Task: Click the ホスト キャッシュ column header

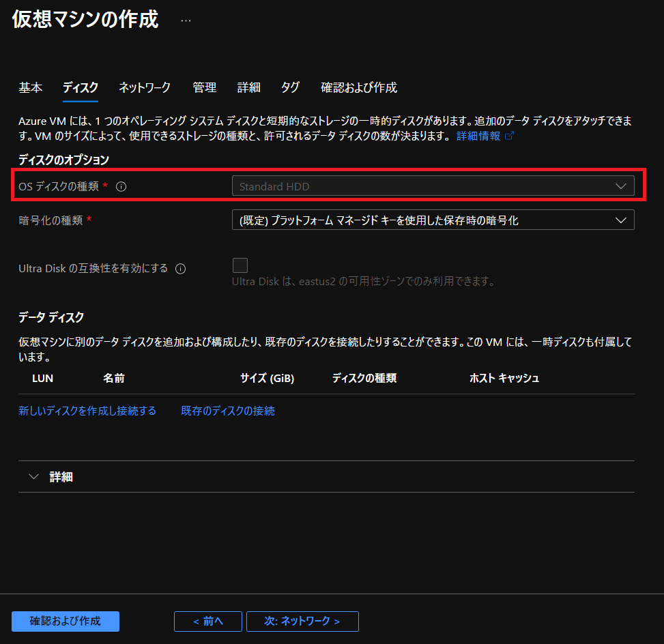Action: coord(504,378)
